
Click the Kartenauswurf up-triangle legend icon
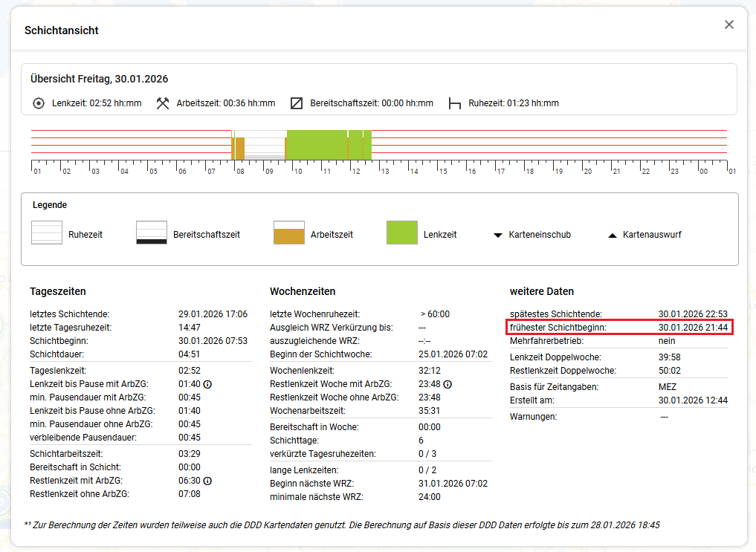click(613, 235)
